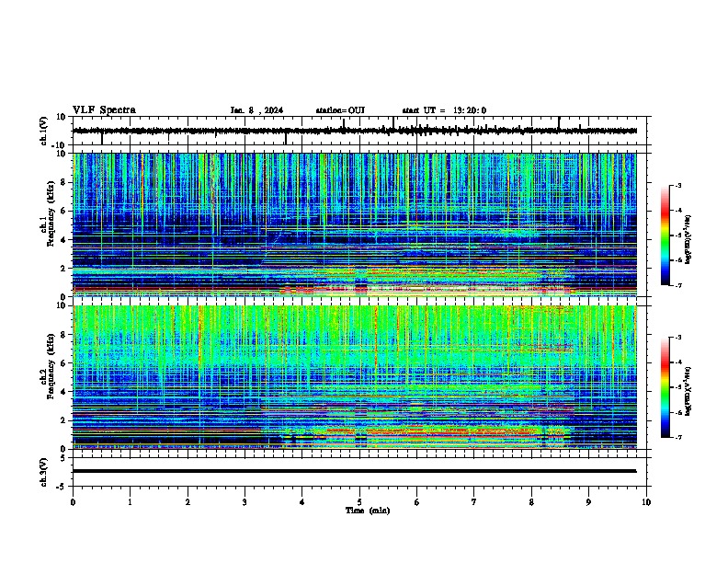
Task: Select ch.2 "Frequency (kHz)" axis label
Action: click(x=51, y=366)
